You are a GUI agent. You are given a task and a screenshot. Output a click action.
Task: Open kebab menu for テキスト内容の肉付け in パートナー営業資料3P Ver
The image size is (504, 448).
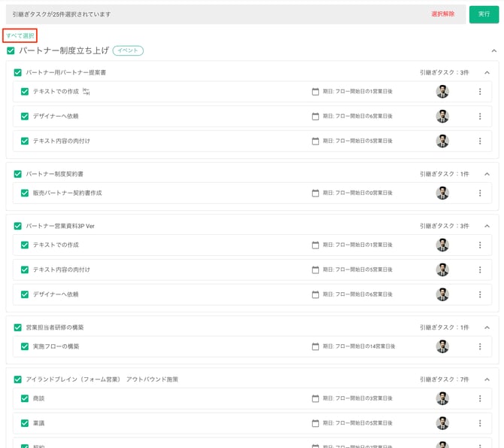pos(480,270)
